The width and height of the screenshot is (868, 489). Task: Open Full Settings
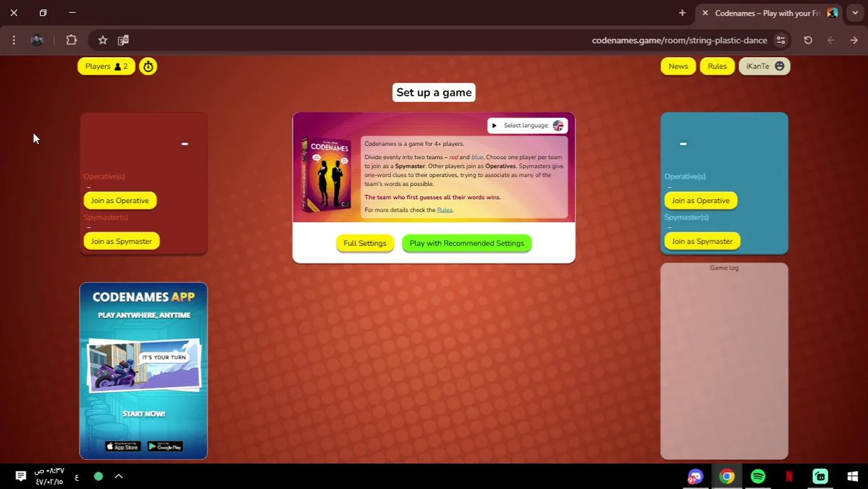(365, 243)
